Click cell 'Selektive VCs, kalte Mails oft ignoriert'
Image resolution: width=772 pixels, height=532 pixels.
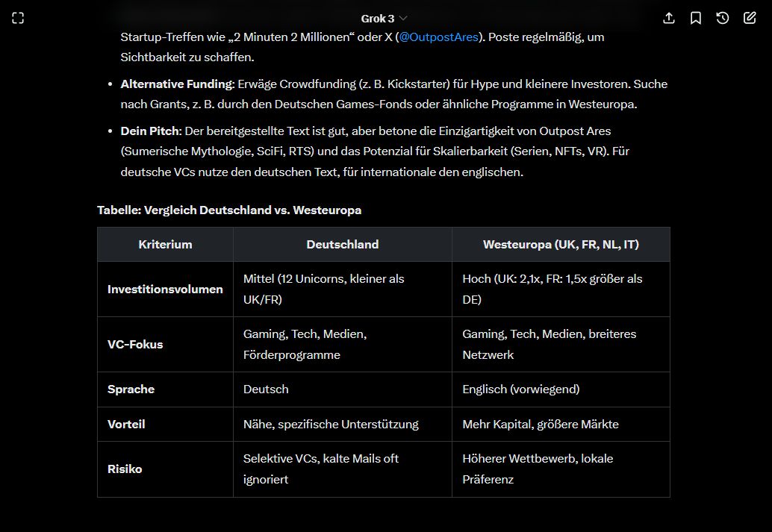click(343, 469)
